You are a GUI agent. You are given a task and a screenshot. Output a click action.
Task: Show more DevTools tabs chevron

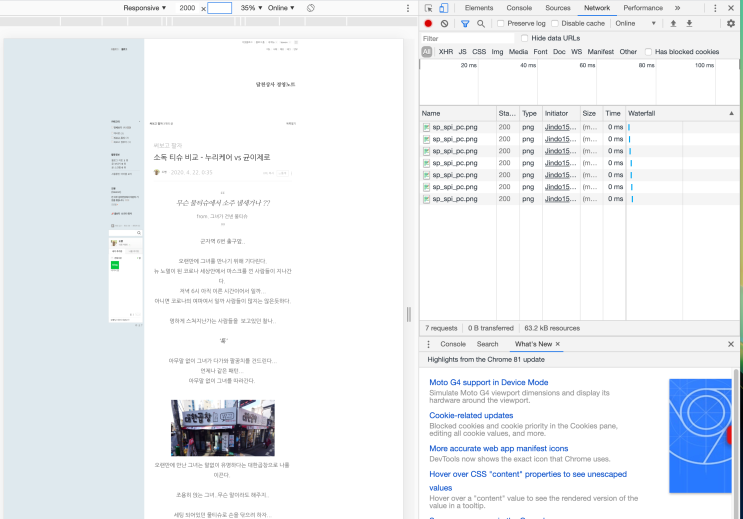678,8
